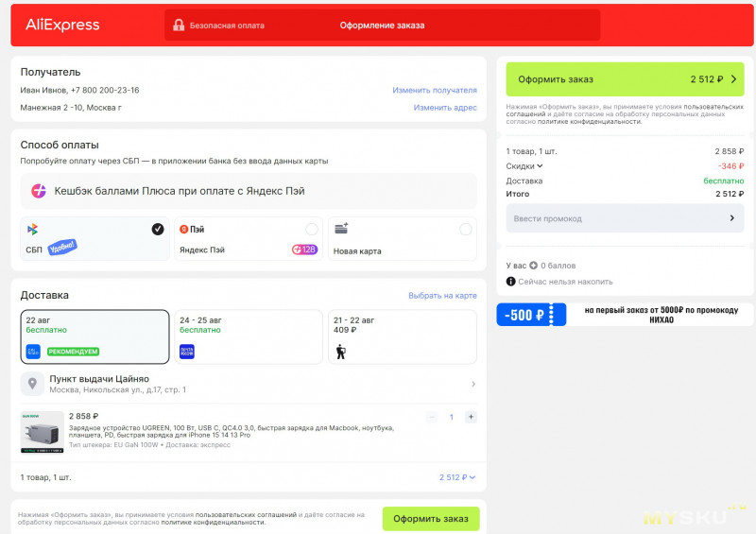
Task: Open 'политике конфиденциальности' link in sidebar
Action: pos(590,122)
